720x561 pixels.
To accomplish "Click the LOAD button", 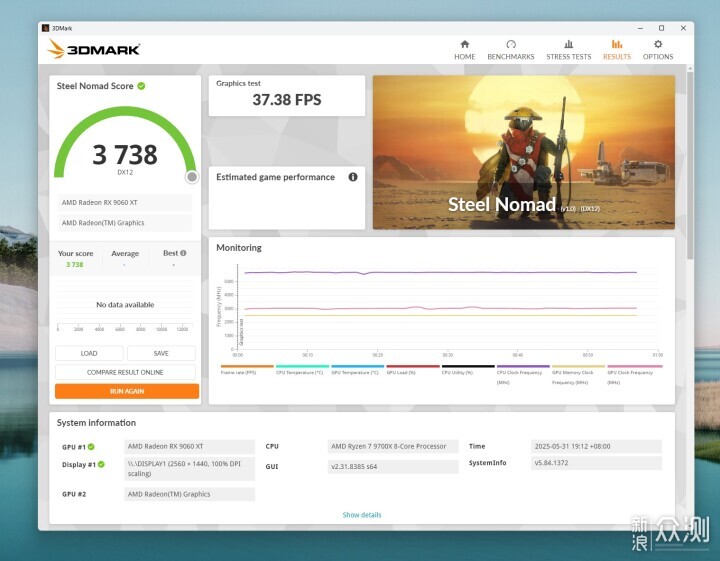I will [x=89, y=353].
